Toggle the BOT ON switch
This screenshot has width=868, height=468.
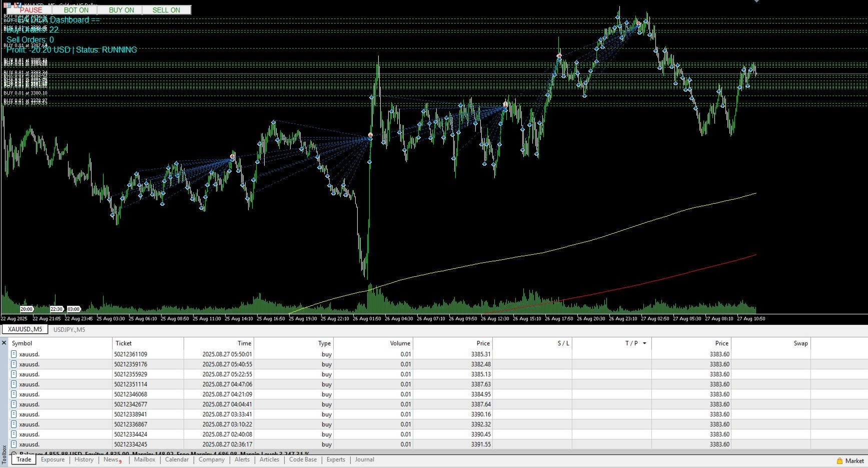76,10
